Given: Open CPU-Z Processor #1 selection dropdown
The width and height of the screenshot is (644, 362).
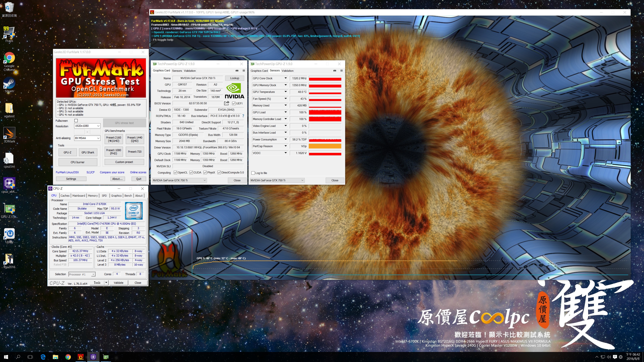Looking at the screenshot, I should 82,274.
